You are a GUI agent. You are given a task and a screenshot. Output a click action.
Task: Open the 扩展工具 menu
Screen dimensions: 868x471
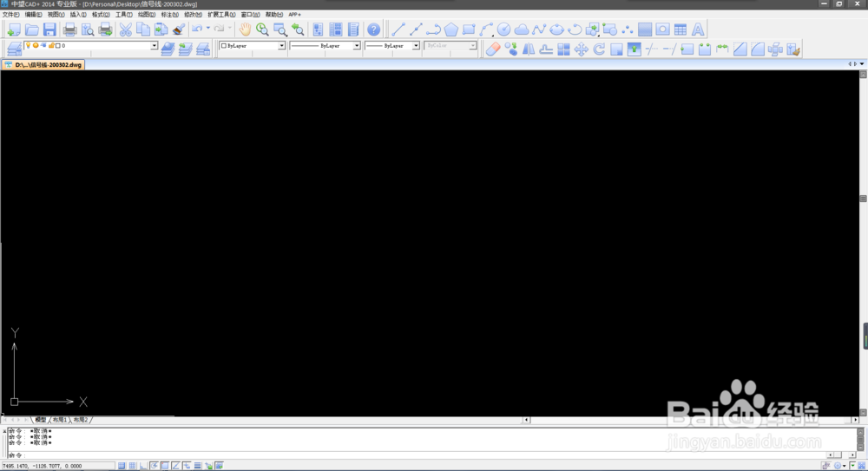pyautogui.click(x=221, y=15)
